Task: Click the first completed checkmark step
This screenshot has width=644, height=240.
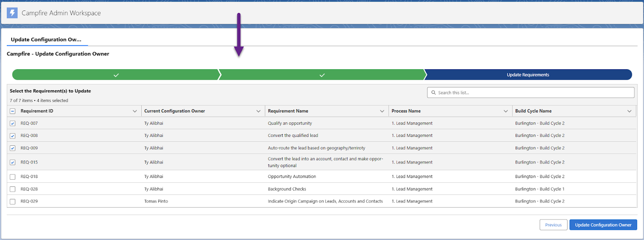Action: [116, 75]
